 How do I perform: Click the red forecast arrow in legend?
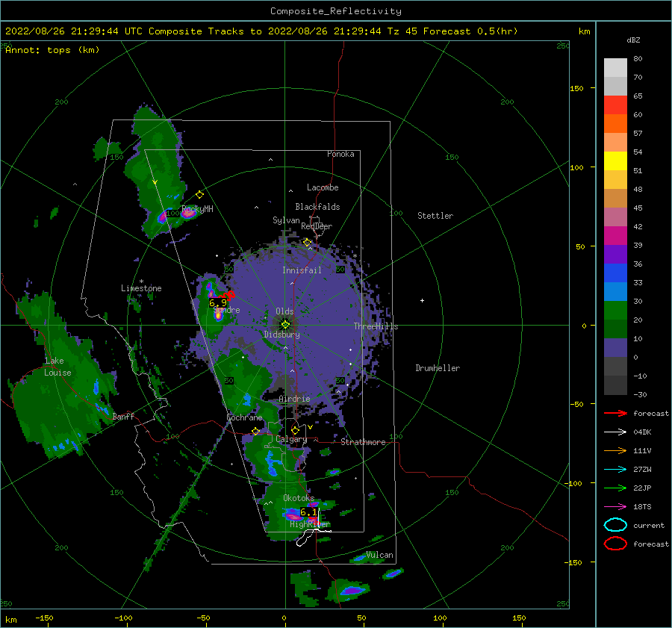[615, 413]
